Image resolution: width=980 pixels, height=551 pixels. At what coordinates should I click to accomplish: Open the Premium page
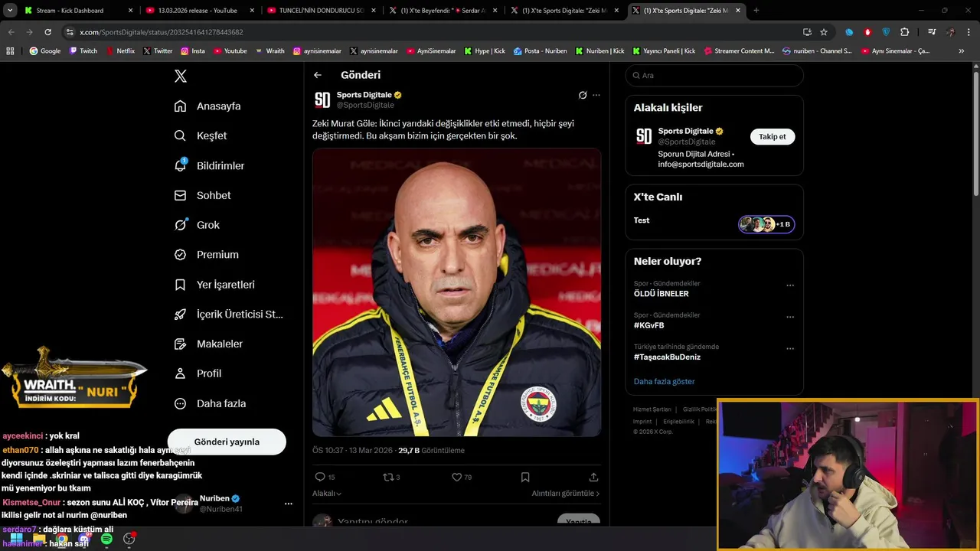[x=206, y=254]
